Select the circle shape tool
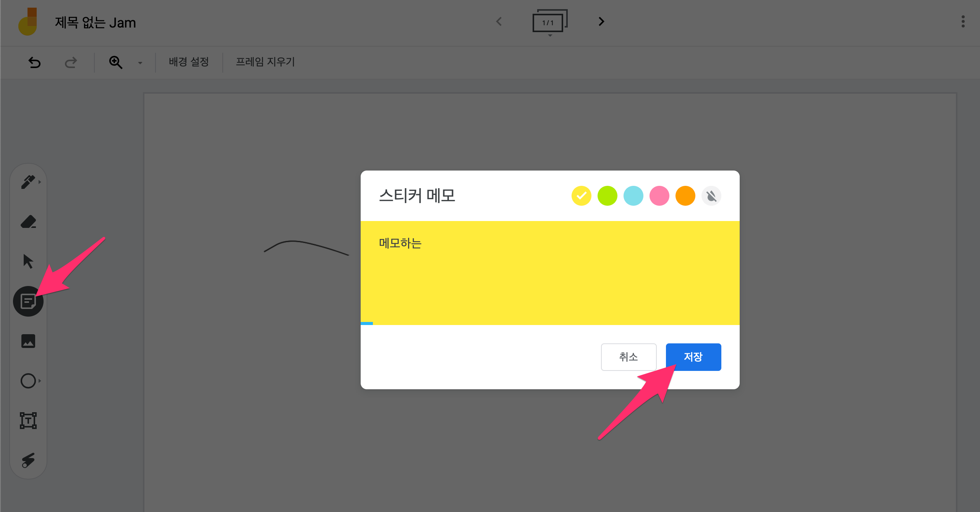 click(x=28, y=381)
